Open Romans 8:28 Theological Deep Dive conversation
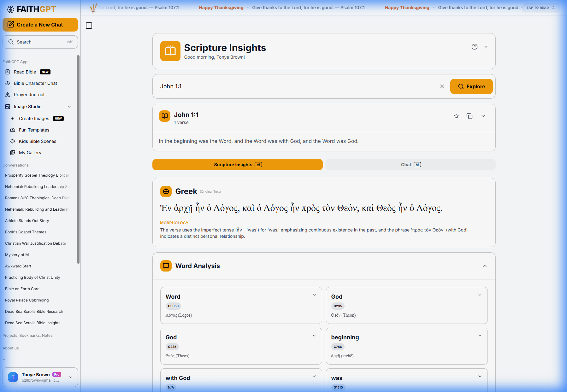This screenshot has width=567, height=392. 37,198
